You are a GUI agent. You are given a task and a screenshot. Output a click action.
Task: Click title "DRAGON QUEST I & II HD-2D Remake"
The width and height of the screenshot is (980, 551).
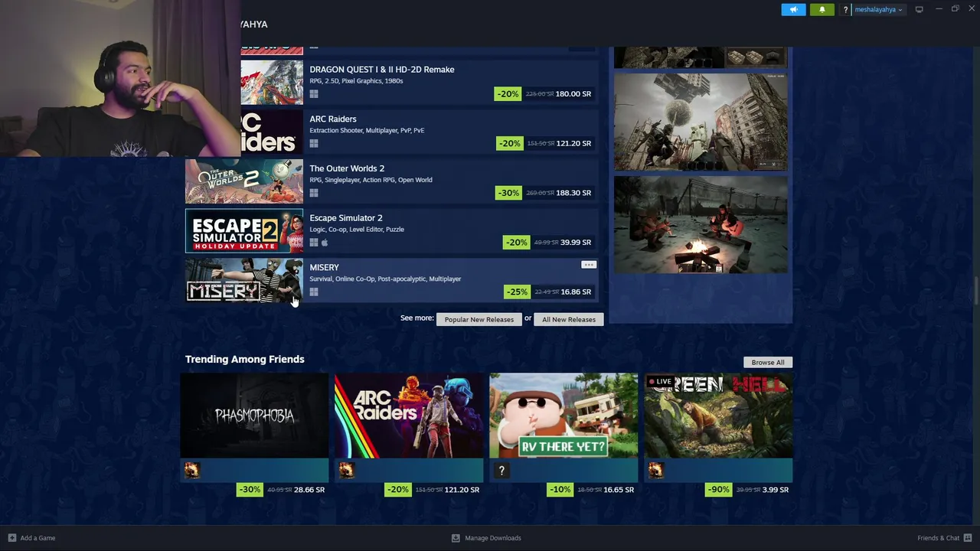(382, 70)
